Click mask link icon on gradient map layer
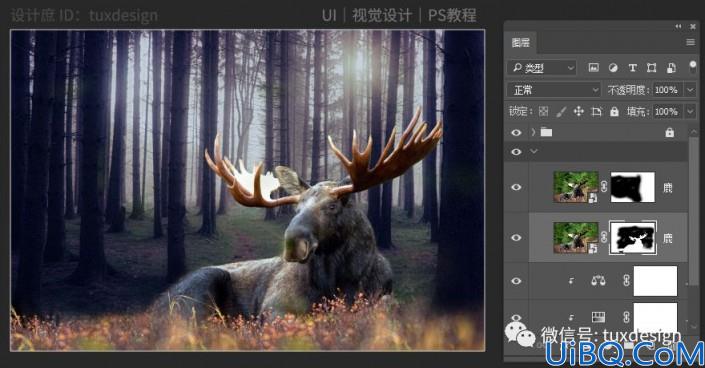 626,317
